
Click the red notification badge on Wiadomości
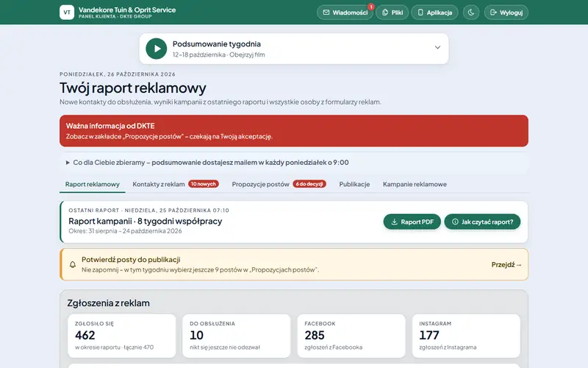pyautogui.click(x=371, y=7)
